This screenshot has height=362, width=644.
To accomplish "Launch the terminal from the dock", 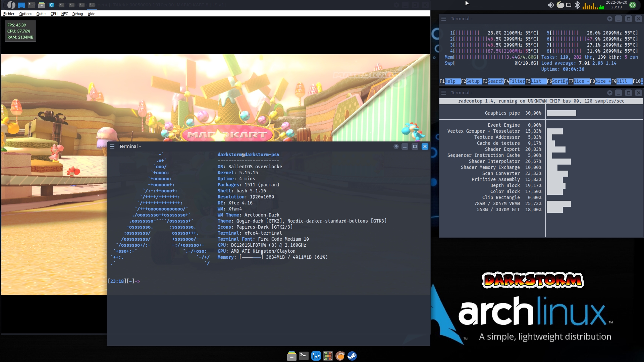I will pos(304,356).
